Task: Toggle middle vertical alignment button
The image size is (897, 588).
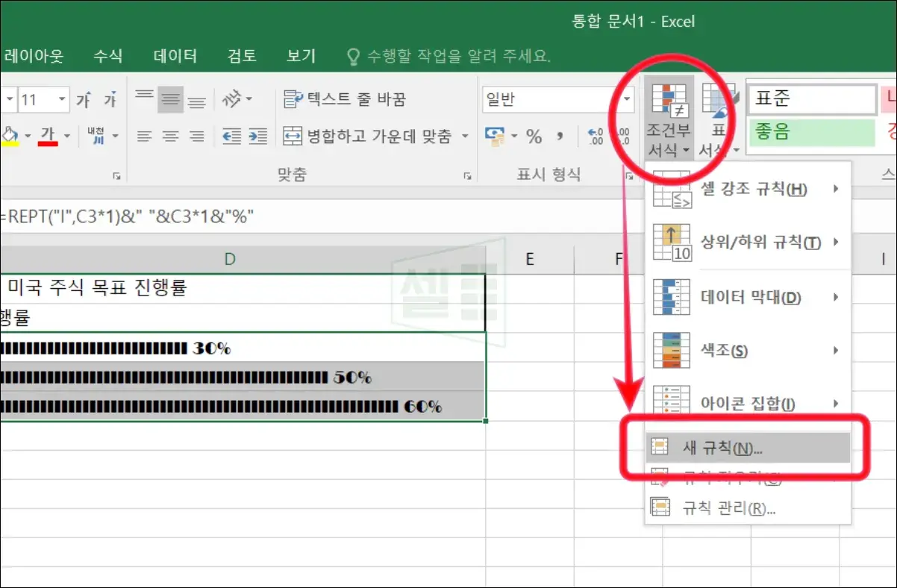Action: click(171, 98)
